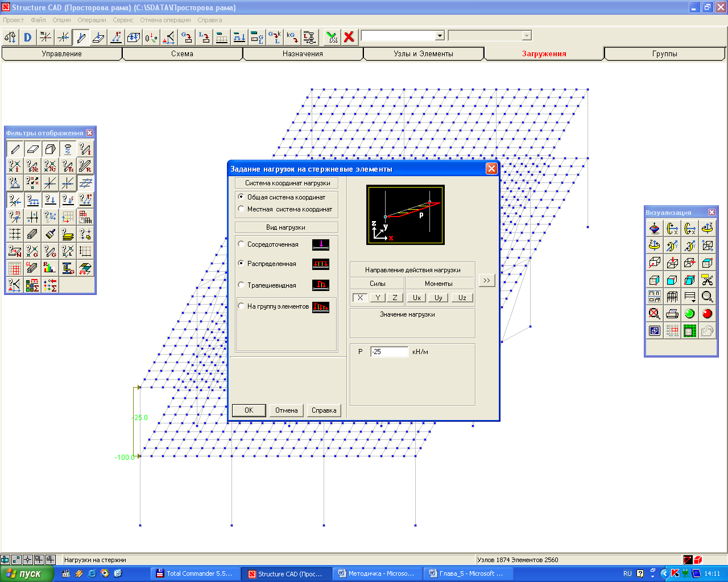Click the crossed-out magnifier reset zoom icon

click(x=655, y=314)
